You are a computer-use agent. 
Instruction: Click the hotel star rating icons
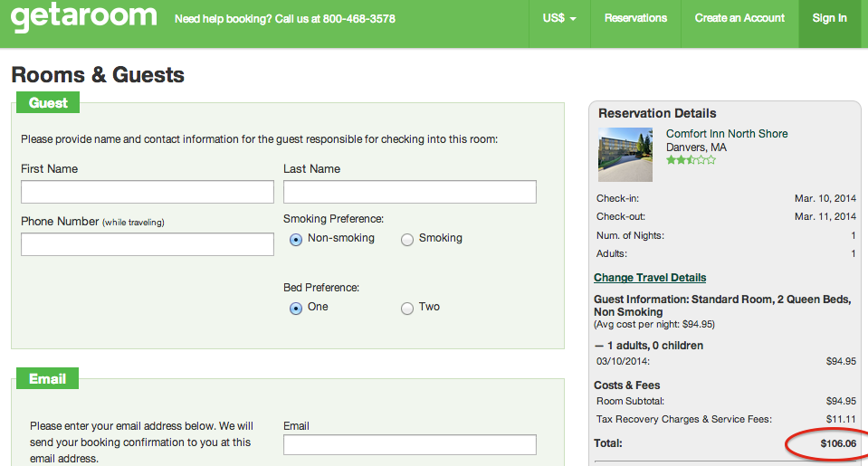[x=691, y=160]
